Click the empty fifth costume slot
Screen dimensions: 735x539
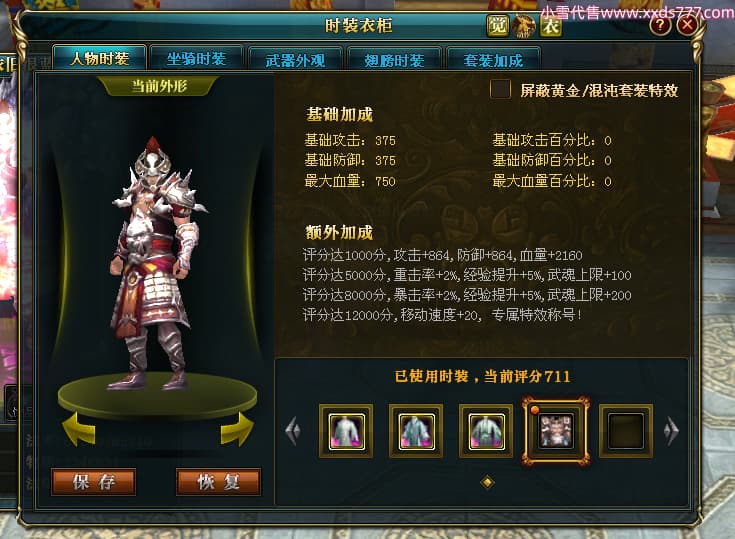tap(626, 431)
